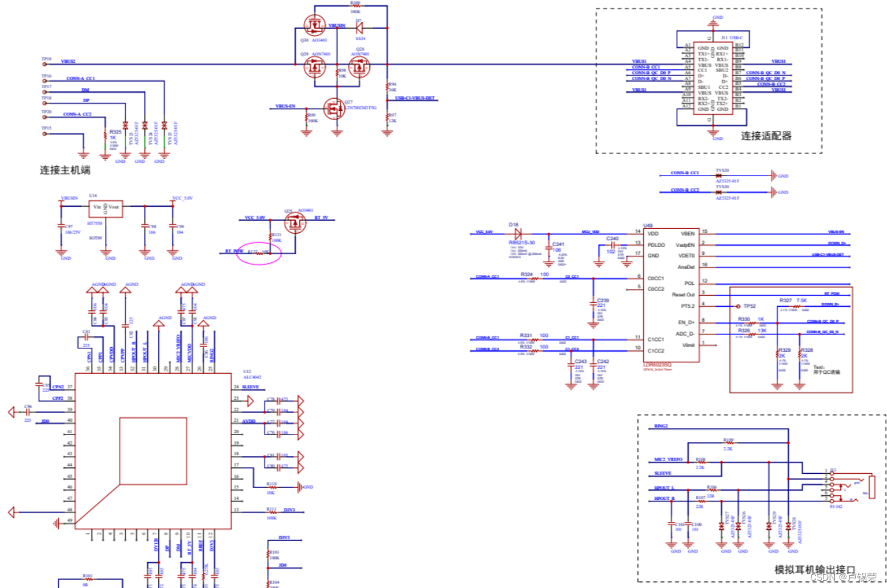
Task: Select the C97 106/25V capacitor
Action: click(62, 227)
